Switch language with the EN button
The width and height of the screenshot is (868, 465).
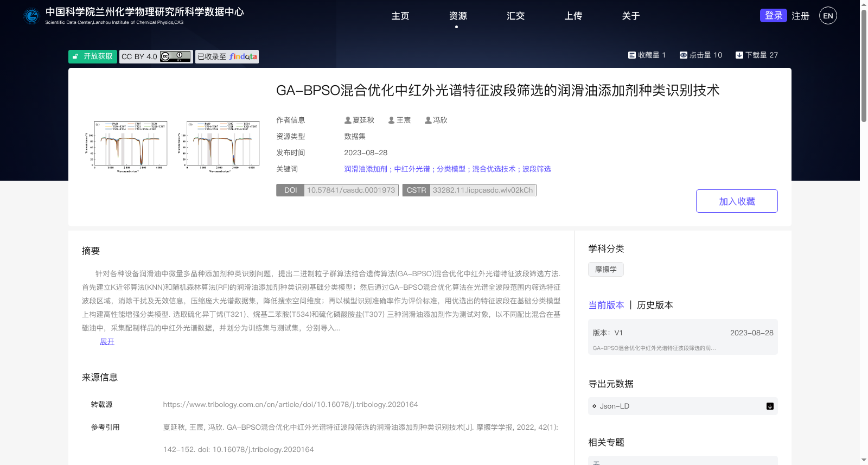[x=828, y=16]
